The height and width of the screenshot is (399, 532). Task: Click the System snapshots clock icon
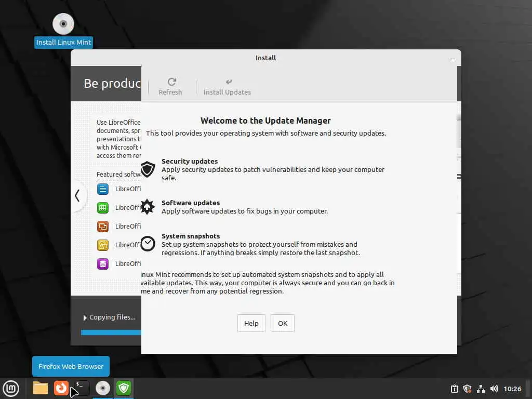[x=148, y=244]
